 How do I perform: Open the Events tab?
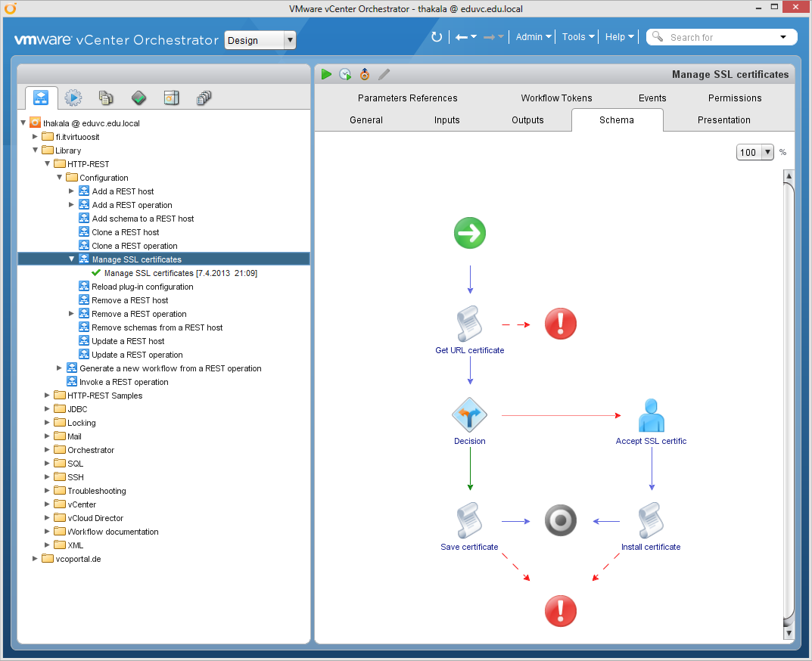point(652,98)
